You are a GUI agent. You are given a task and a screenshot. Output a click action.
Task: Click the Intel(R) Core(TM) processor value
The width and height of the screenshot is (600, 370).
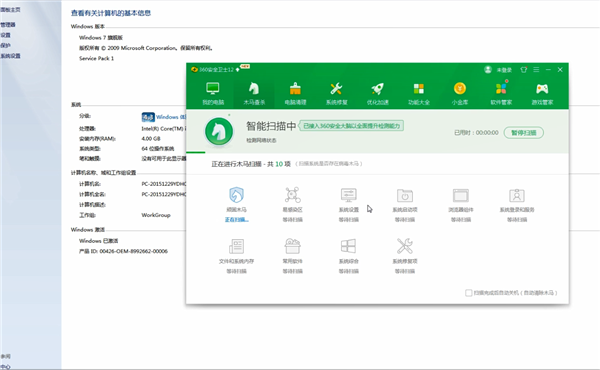(x=164, y=129)
